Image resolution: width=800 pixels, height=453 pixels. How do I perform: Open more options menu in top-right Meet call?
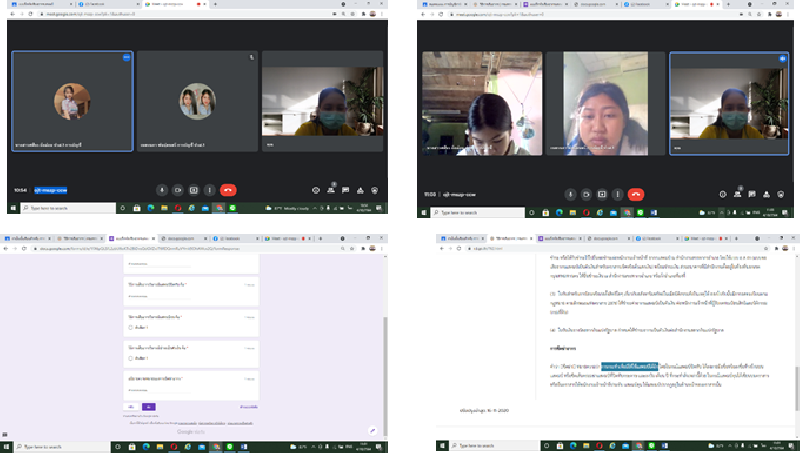pyautogui.click(x=620, y=194)
